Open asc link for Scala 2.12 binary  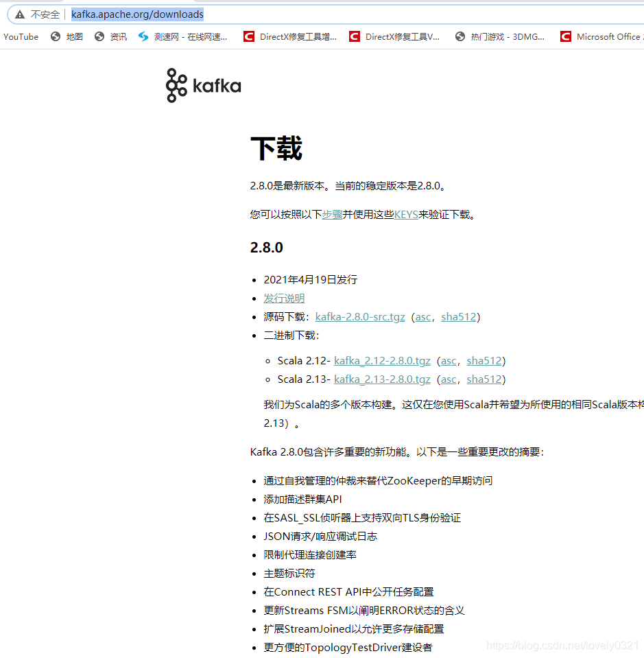coord(449,361)
